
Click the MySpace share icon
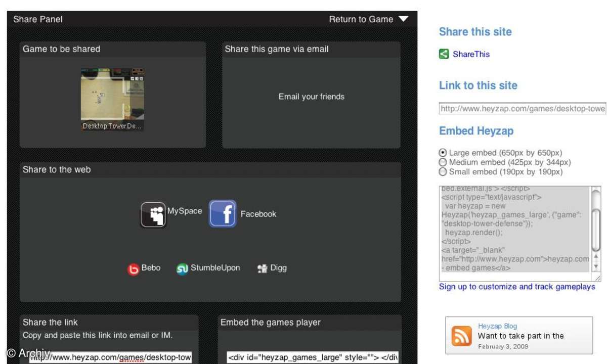pyautogui.click(x=153, y=214)
